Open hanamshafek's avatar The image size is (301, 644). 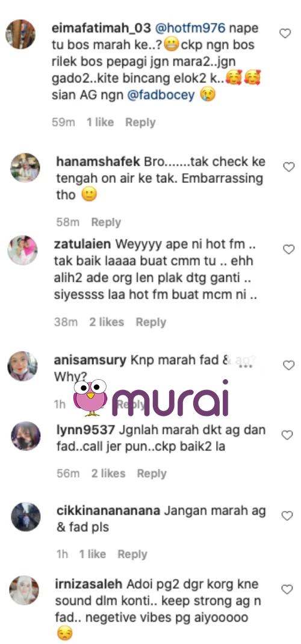[25, 167]
